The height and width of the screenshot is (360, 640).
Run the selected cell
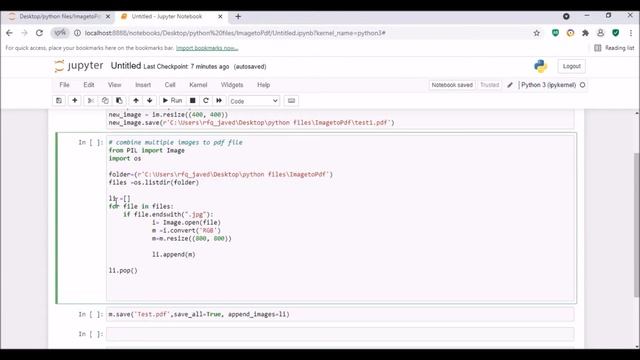pos(172,100)
